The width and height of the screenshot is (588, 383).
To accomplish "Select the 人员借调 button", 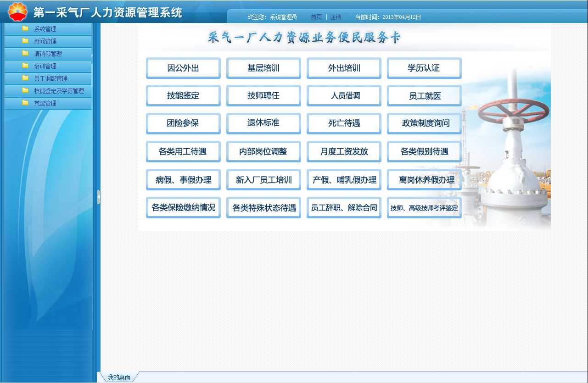I will pos(344,96).
